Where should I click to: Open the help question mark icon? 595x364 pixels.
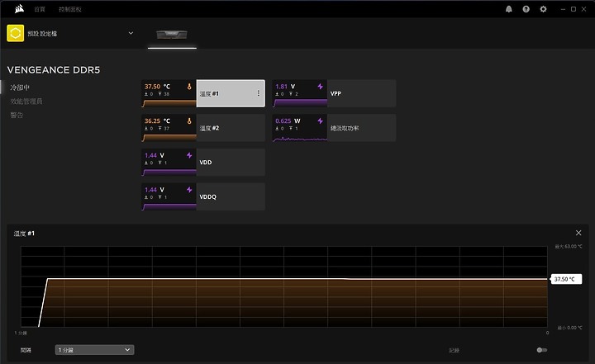(526, 9)
